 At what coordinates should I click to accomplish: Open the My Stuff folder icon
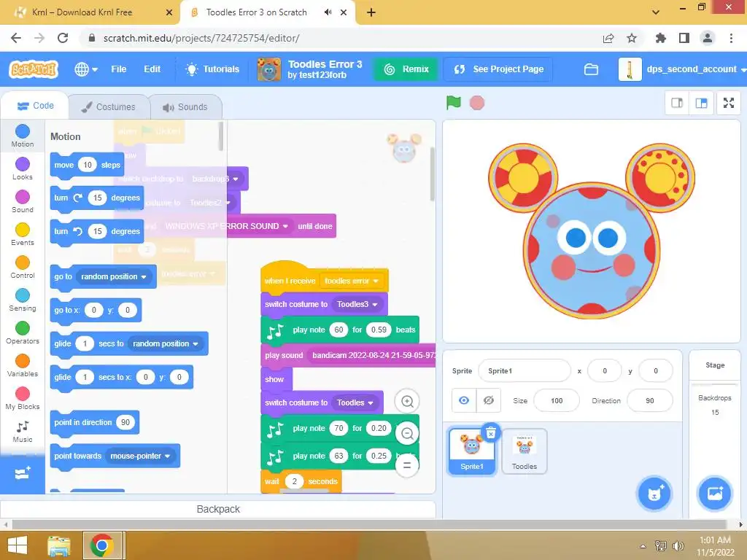click(x=591, y=69)
